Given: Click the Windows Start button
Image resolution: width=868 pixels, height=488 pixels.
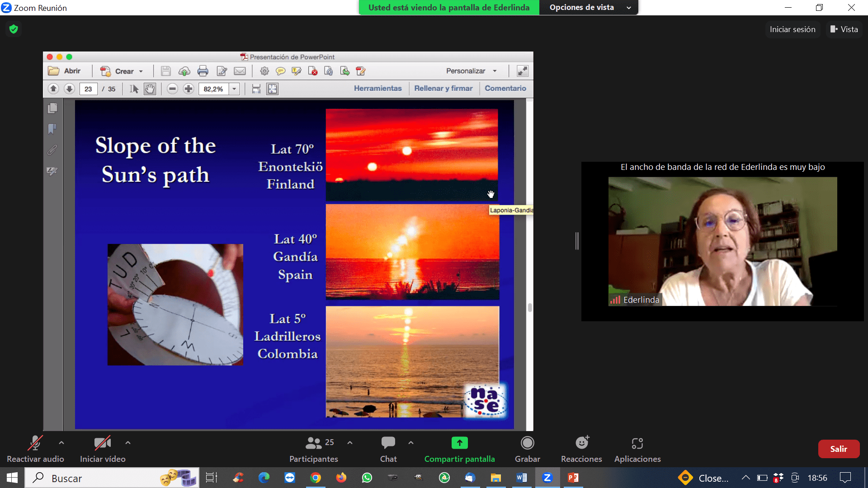Looking at the screenshot, I should (x=12, y=478).
